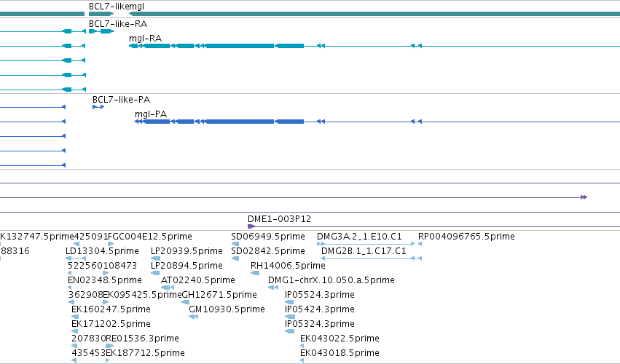Select the EK043022.5prime EST label

tap(340, 339)
